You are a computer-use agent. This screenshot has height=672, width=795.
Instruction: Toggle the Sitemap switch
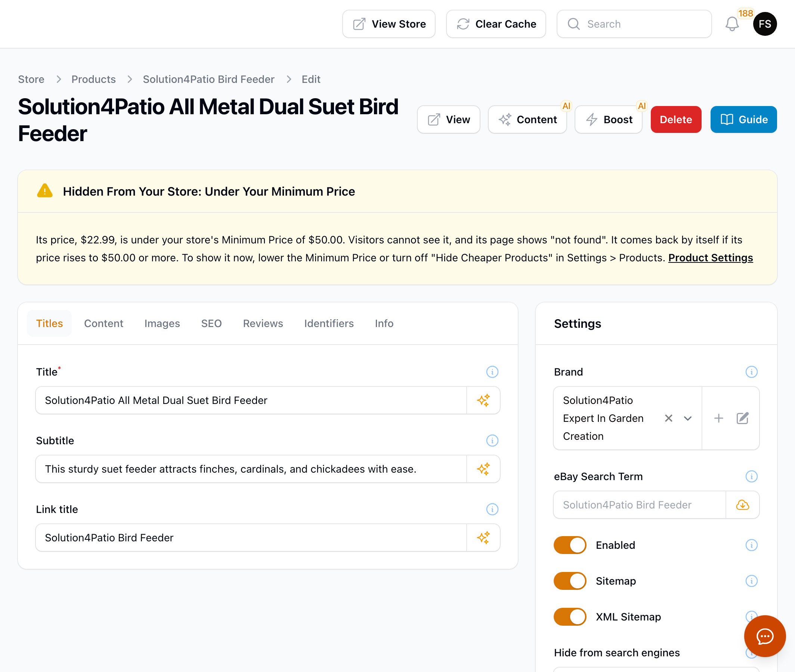click(x=570, y=581)
